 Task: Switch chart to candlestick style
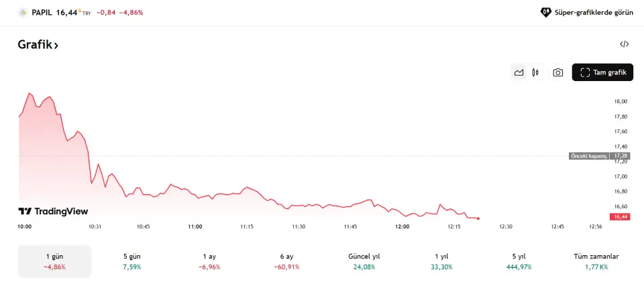(535, 72)
